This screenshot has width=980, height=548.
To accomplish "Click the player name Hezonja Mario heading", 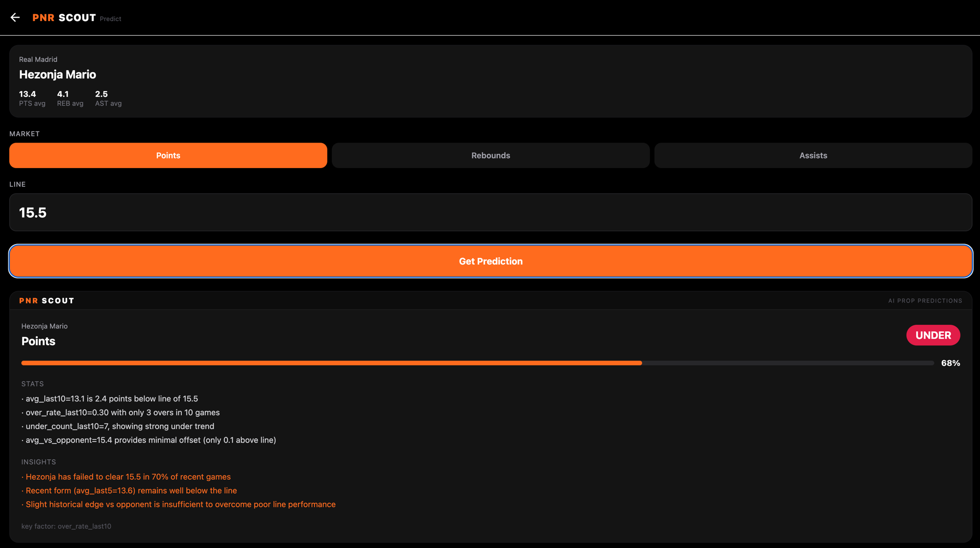I will click(58, 75).
